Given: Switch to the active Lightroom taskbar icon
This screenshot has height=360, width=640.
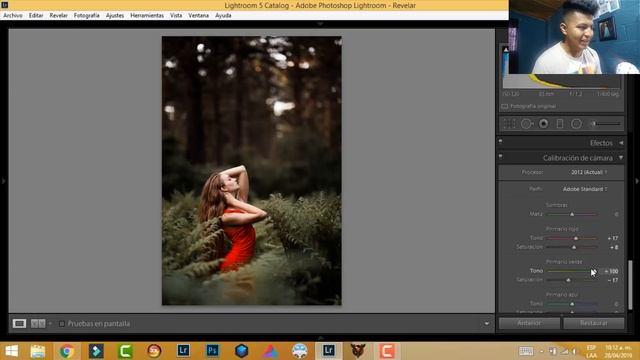Looking at the screenshot, I should (x=329, y=351).
